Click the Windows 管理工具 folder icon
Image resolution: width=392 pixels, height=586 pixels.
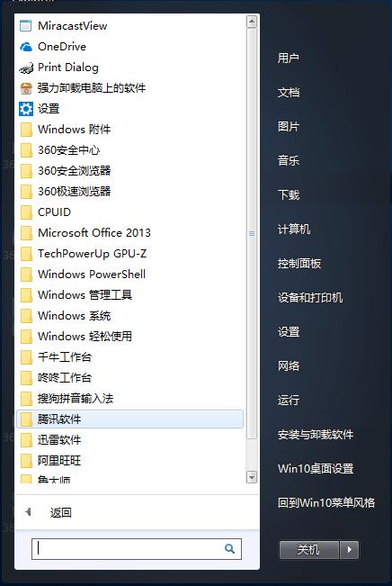[x=26, y=295]
